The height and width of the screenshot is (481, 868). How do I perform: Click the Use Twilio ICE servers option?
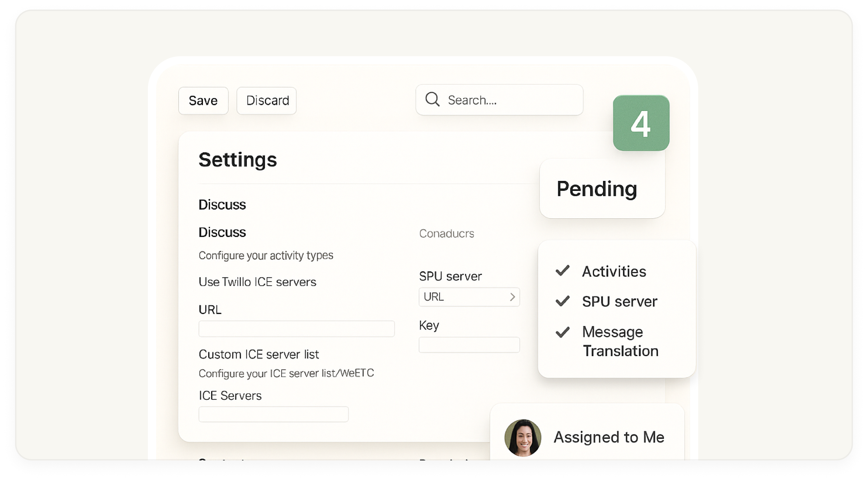tap(257, 282)
